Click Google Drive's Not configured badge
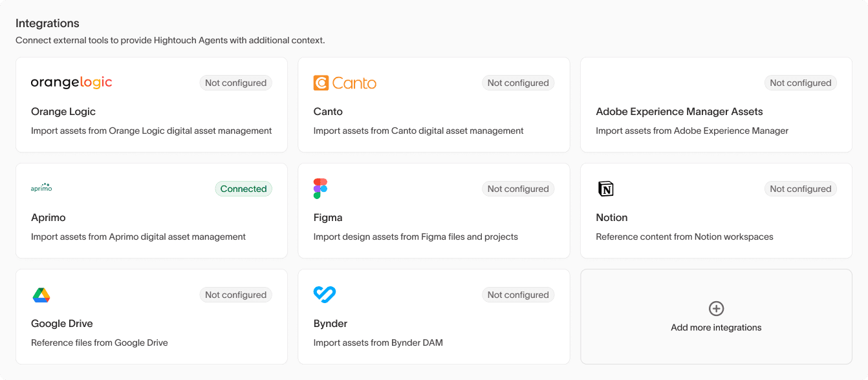The image size is (868, 380). coord(235,295)
